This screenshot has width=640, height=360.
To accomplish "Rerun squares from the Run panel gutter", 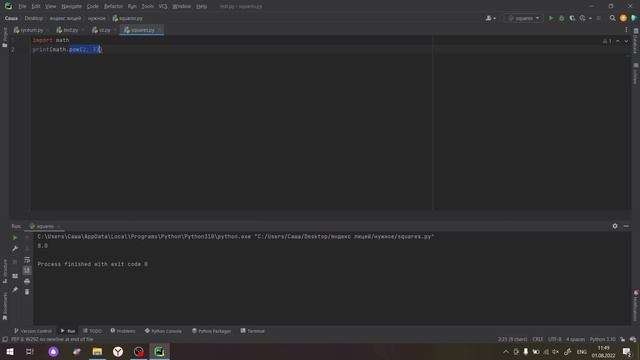I will (15, 238).
